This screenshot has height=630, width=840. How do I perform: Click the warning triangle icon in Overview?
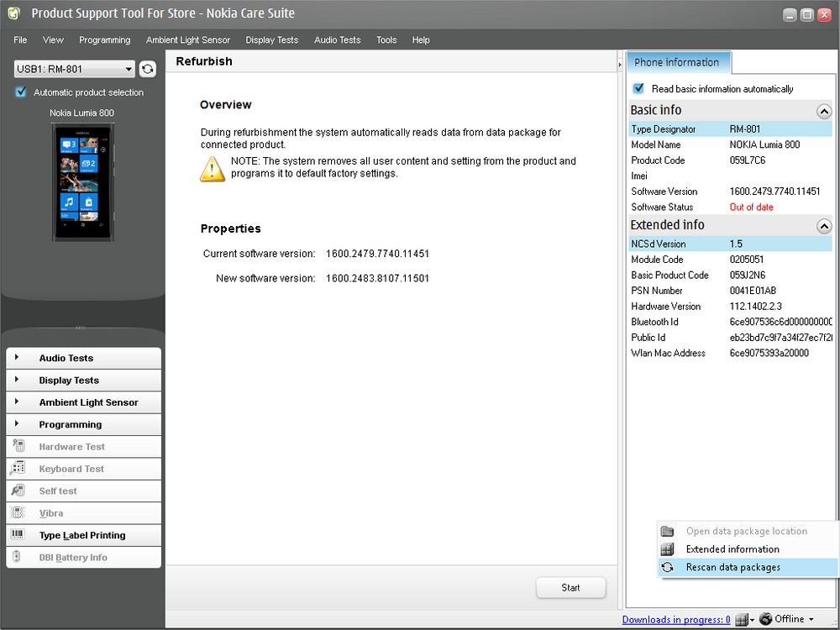pos(213,170)
